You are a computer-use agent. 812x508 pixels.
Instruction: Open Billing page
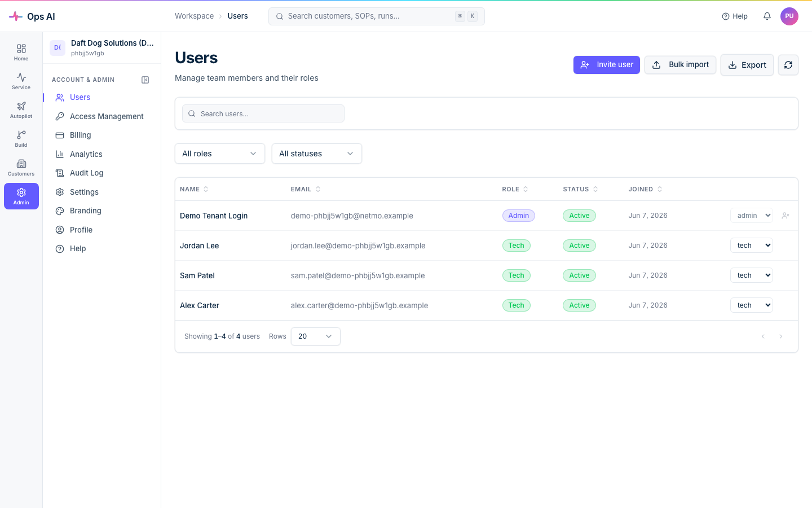[101, 135]
